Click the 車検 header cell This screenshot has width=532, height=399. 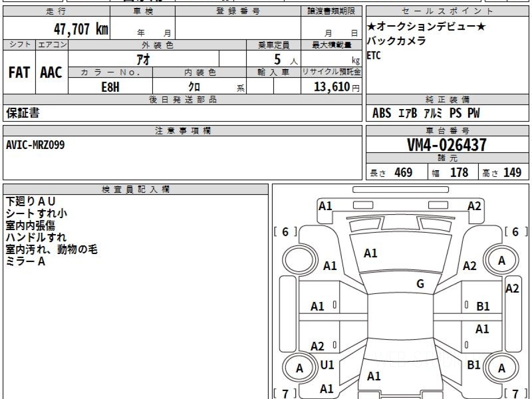(x=143, y=12)
